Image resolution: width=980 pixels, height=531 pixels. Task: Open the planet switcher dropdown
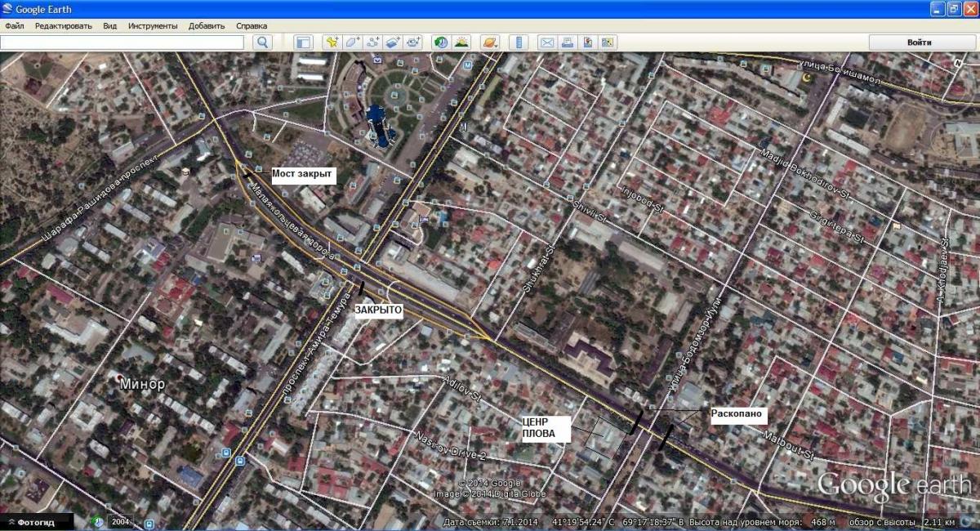coord(489,42)
